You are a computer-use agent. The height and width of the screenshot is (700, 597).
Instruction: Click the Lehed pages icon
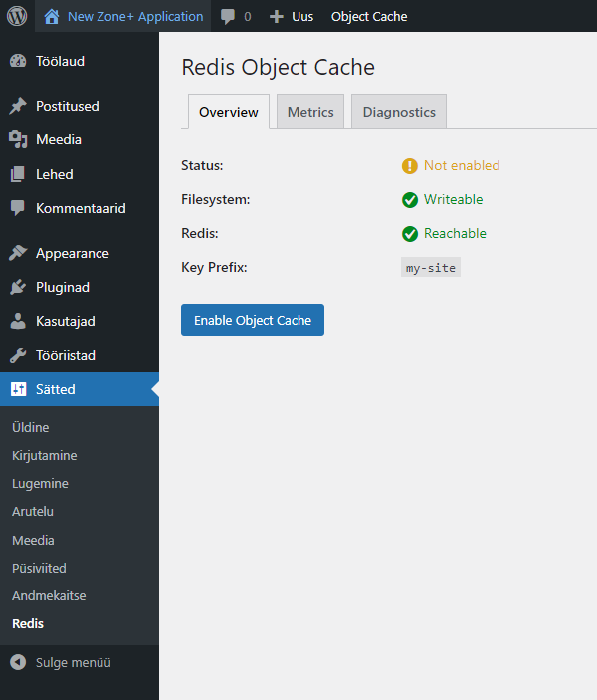18,174
